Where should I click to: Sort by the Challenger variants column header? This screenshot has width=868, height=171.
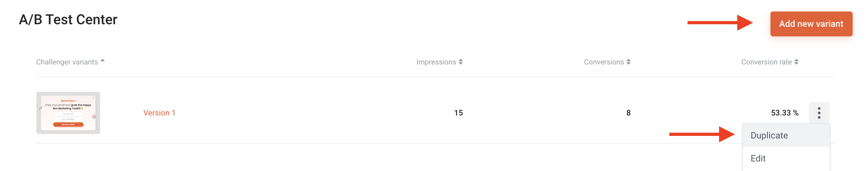click(x=67, y=62)
